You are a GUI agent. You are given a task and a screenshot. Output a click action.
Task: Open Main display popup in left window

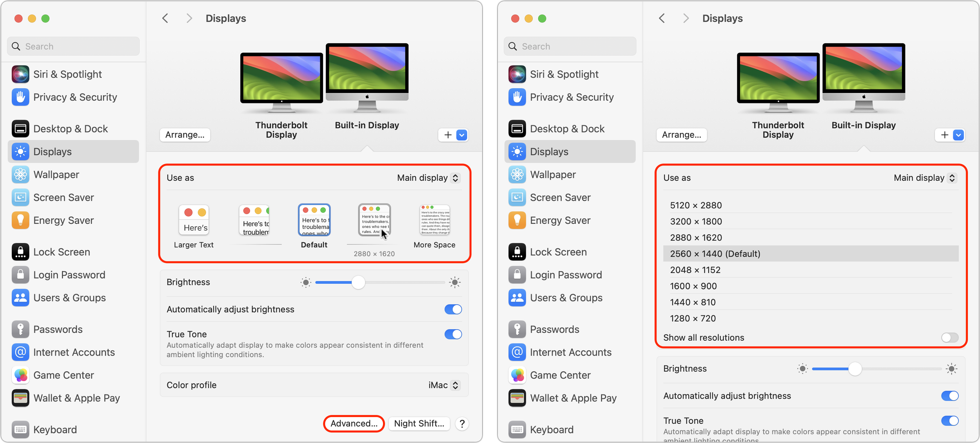(x=428, y=178)
